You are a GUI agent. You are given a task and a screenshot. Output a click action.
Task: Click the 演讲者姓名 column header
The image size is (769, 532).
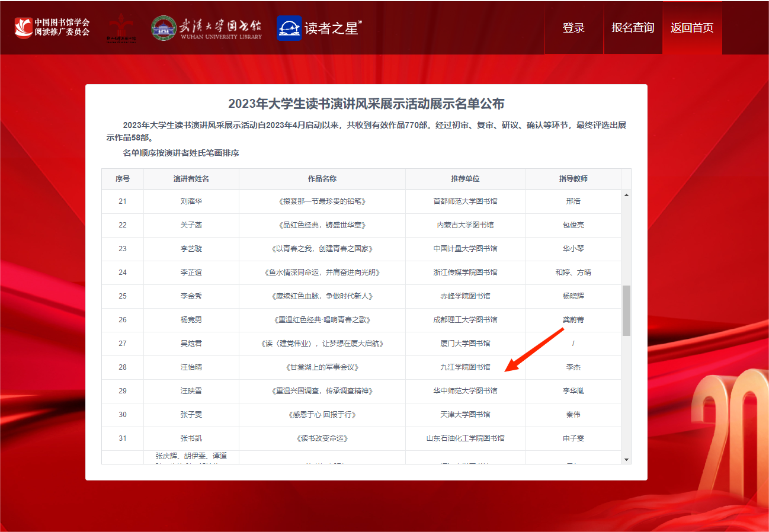click(191, 179)
